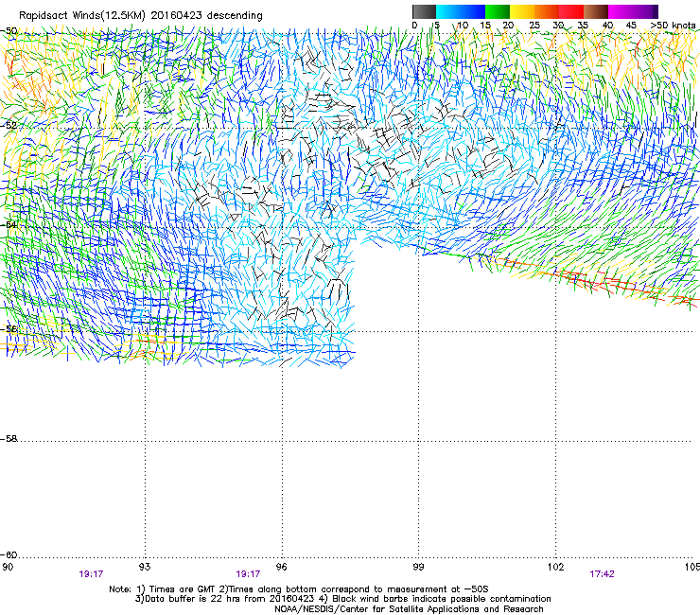Click the legend tick label '25'

(x=534, y=26)
